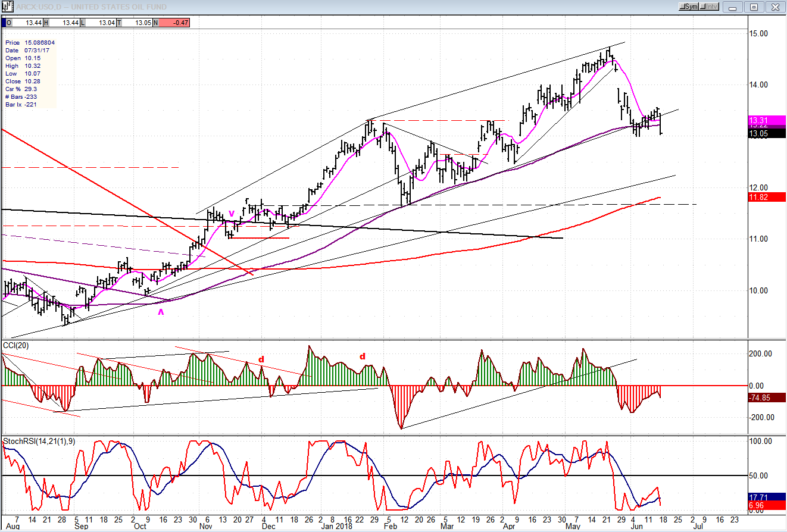Image resolution: width=787 pixels, height=532 pixels.
Task: Close the USO chart window
Action: pyautogui.click(x=773, y=7)
